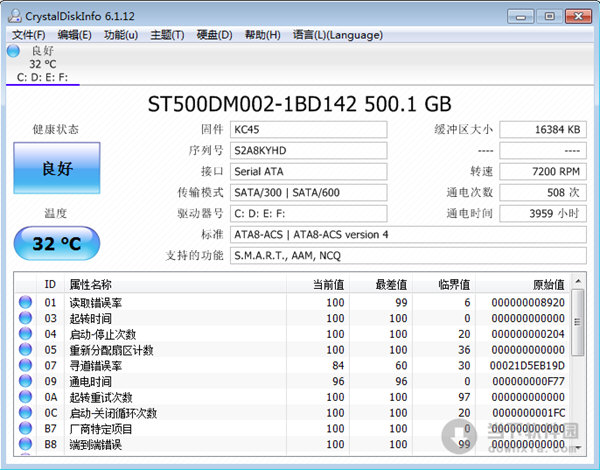The width and height of the screenshot is (600, 470).
Task: Select the 重新分配扇区计数 attribute name
Action: point(111,350)
